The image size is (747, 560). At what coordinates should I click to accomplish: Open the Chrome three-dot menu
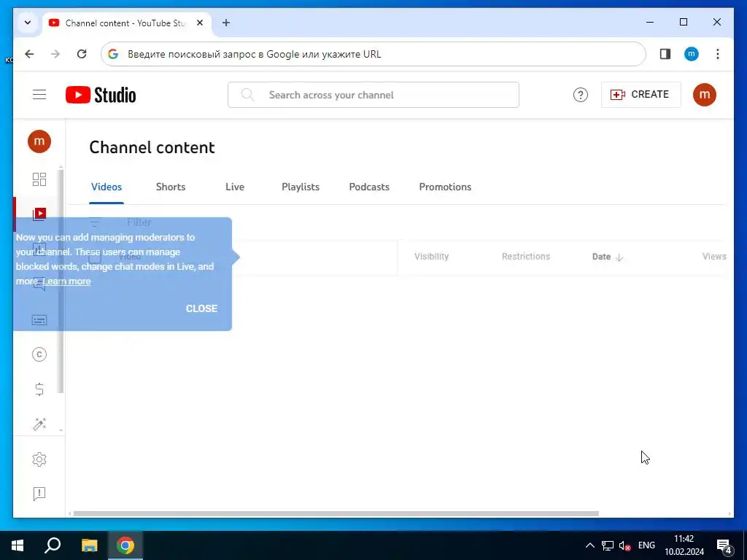[x=718, y=54]
